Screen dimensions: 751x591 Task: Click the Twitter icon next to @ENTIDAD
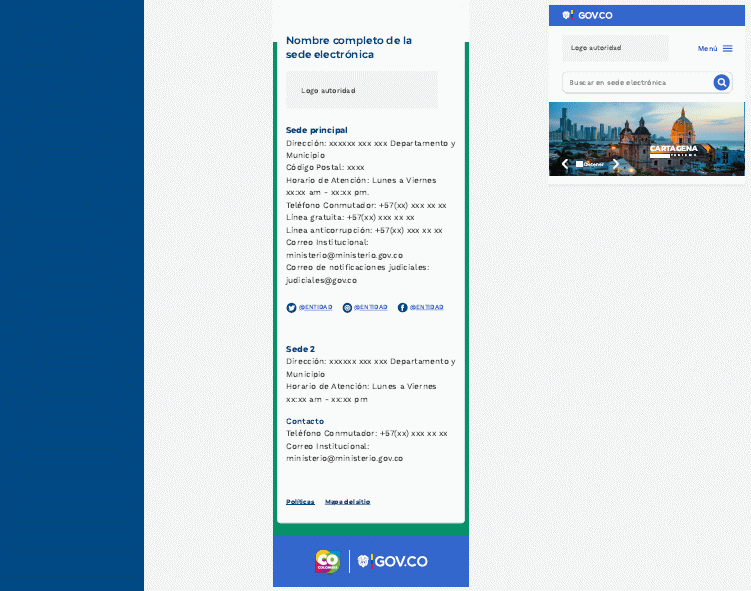[291, 308]
